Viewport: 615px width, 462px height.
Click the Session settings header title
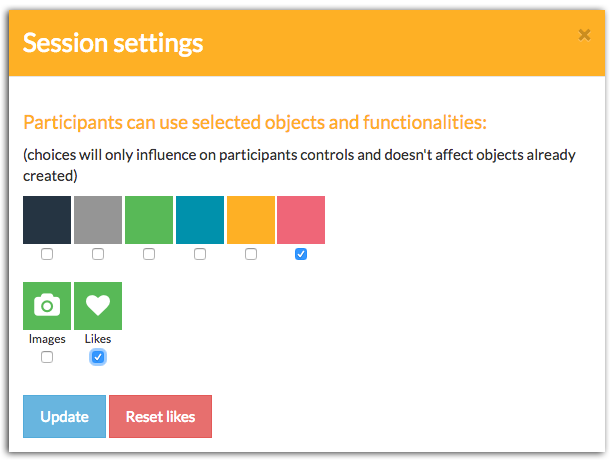[113, 43]
